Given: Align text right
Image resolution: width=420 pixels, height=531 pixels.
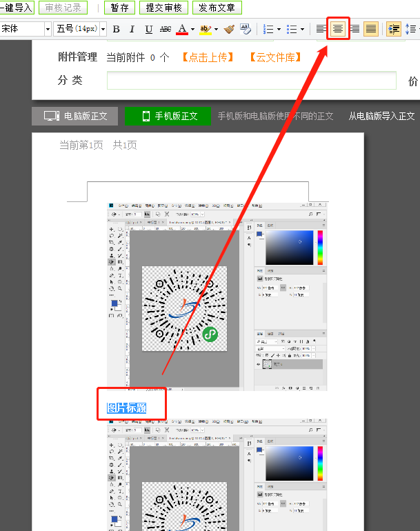Looking at the screenshot, I should (x=354, y=29).
